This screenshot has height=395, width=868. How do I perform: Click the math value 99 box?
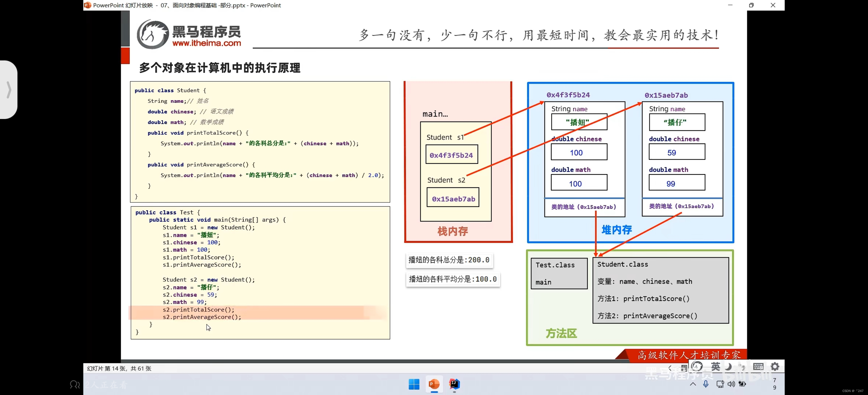coord(676,183)
